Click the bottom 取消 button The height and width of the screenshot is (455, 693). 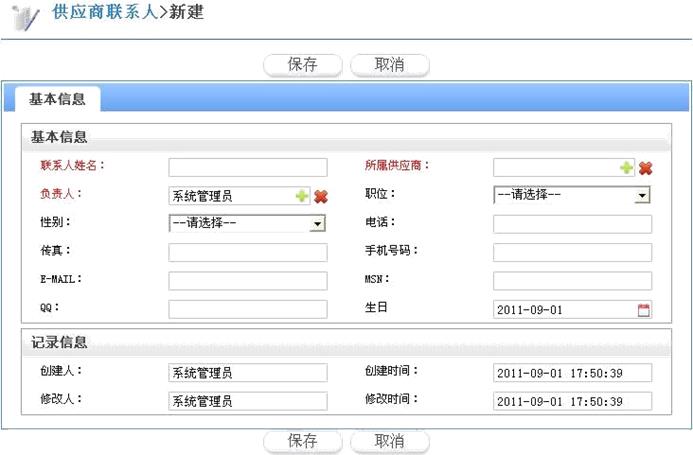pyautogui.click(x=389, y=441)
